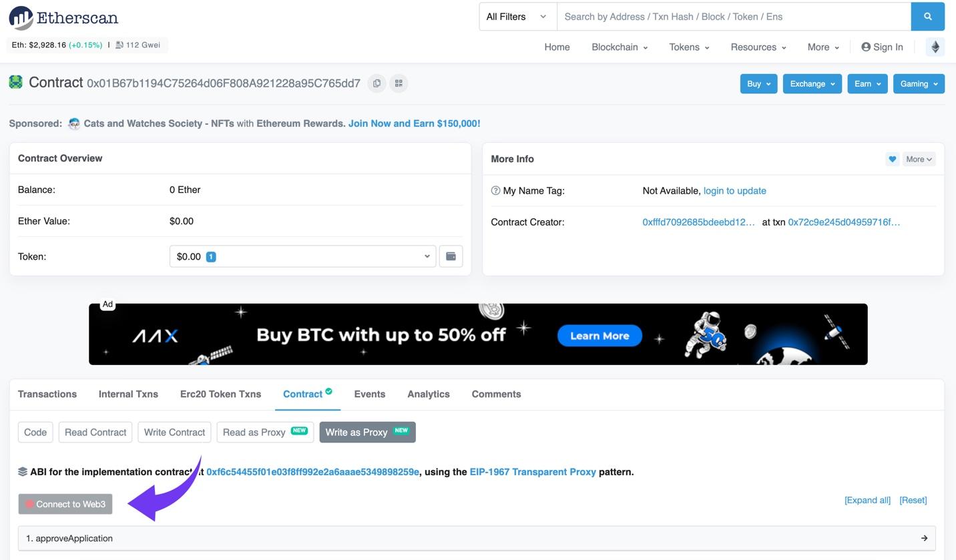This screenshot has width=956, height=560.
Task: Click the Expand all link
Action: click(867, 500)
